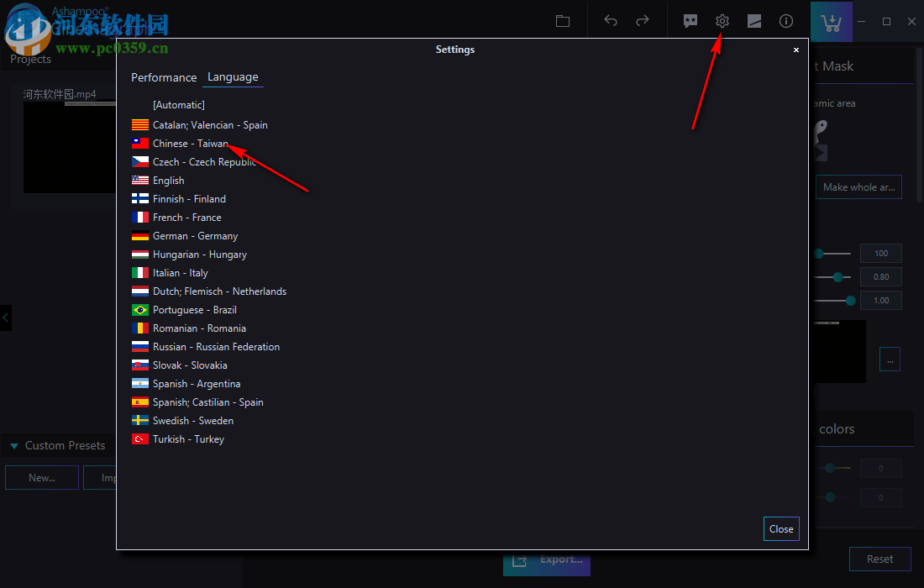Click the left panel collapse chevron
The height and width of the screenshot is (588, 924).
(5, 318)
